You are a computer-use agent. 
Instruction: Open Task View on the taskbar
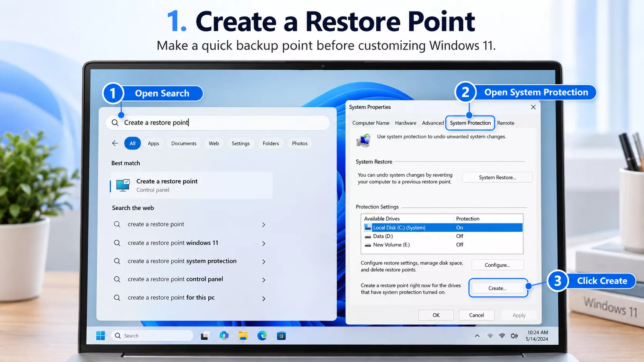click(205, 336)
